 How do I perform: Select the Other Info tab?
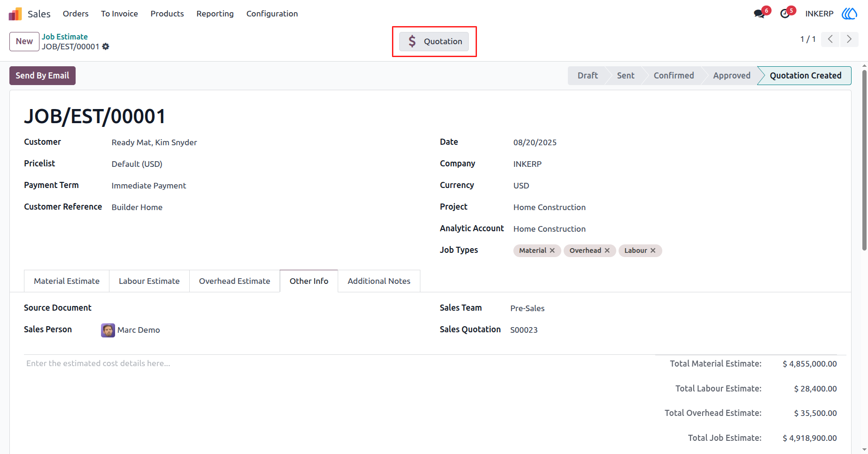tap(309, 281)
